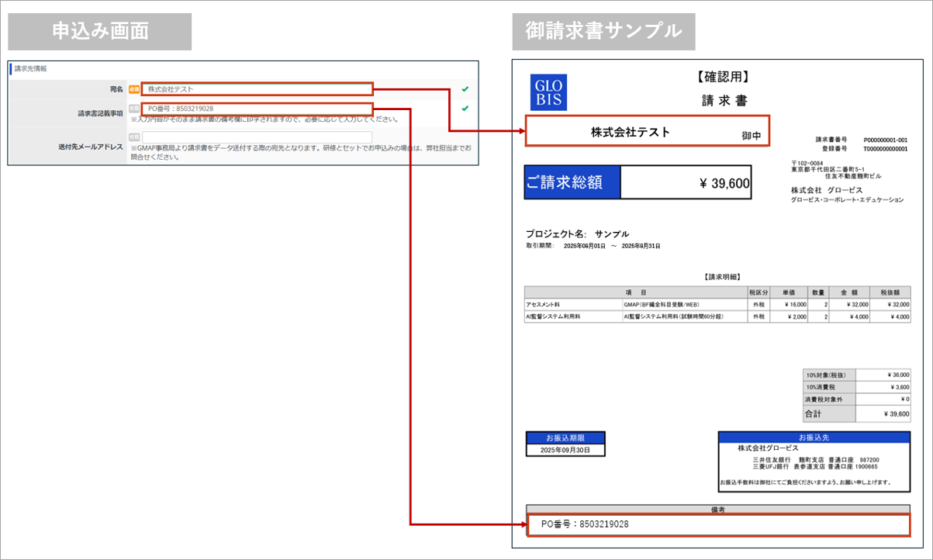The image size is (933, 560).
Task: Click the 請求書記載事項 input field with PO番号
Action: click(x=257, y=109)
